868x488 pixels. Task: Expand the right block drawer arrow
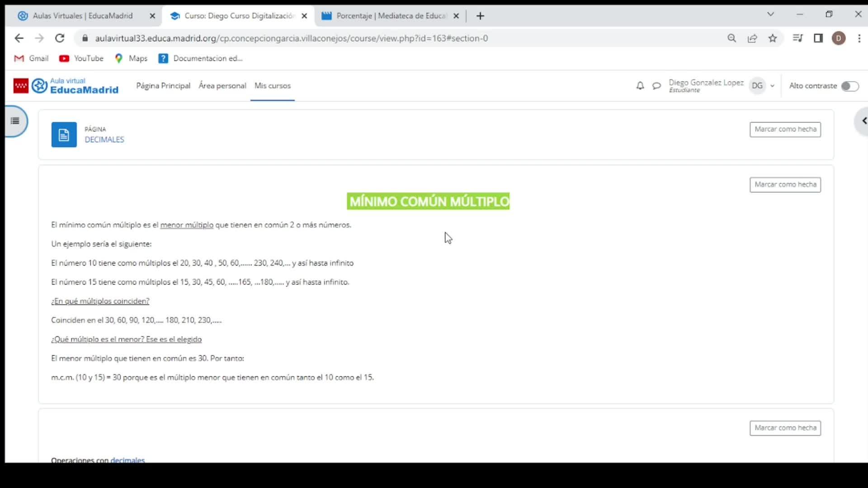point(863,121)
